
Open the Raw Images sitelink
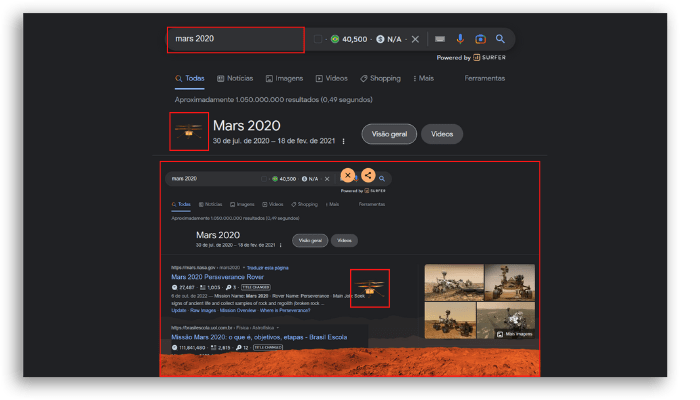(x=203, y=311)
